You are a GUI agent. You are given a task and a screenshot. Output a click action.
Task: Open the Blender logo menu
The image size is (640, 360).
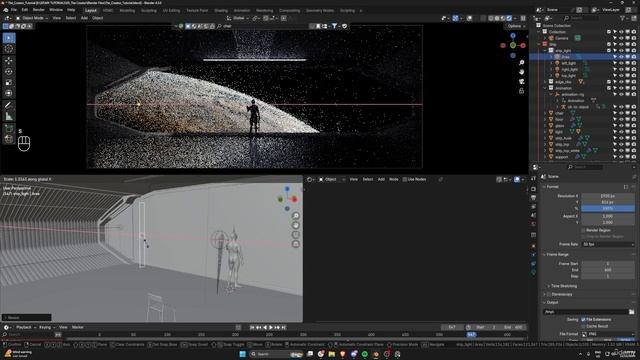point(6,10)
